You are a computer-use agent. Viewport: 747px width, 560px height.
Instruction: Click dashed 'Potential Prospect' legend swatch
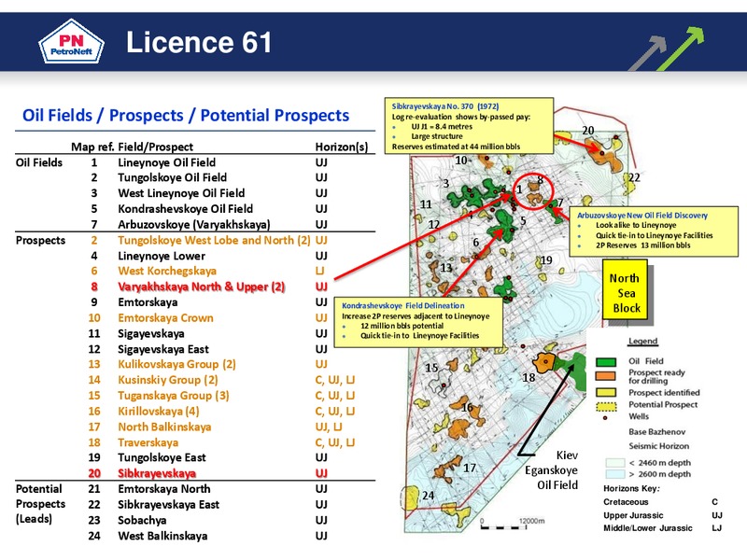tap(606, 407)
